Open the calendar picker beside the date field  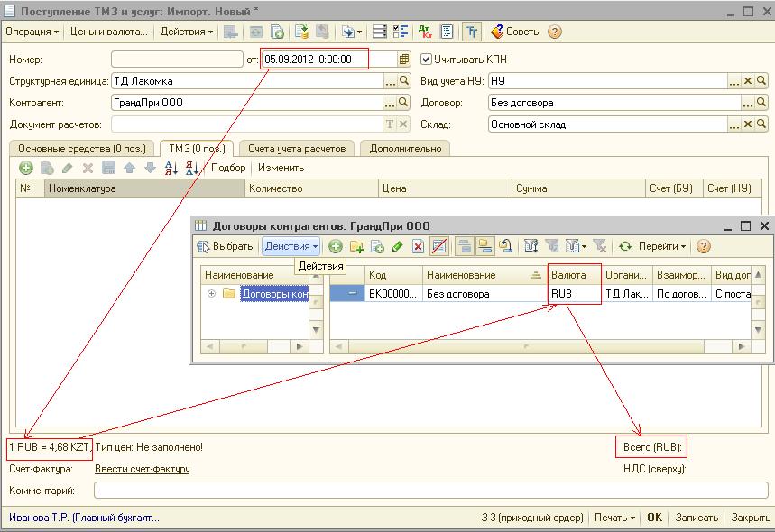click(x=403, y=60)
